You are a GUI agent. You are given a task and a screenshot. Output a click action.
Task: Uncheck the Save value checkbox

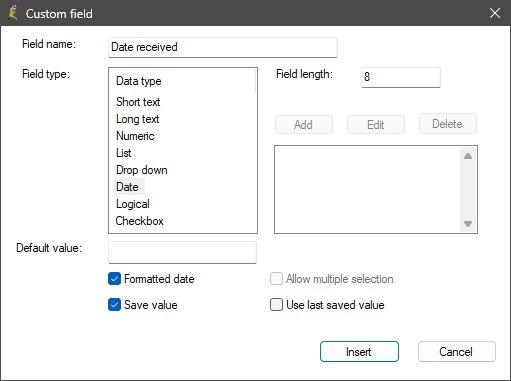114,305
